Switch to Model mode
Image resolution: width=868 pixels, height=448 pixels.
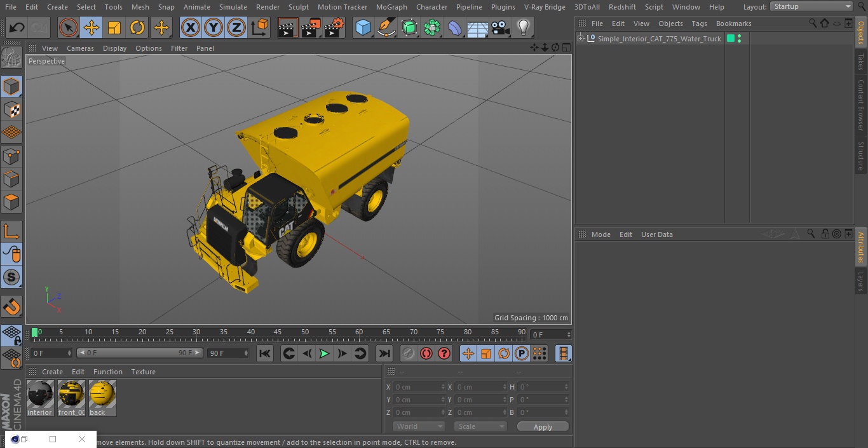[x=11, y=86]
